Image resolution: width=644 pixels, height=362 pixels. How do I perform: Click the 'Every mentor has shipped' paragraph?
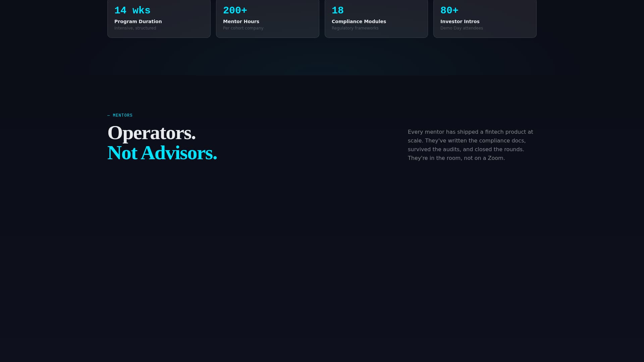click(x=471, y=145)
